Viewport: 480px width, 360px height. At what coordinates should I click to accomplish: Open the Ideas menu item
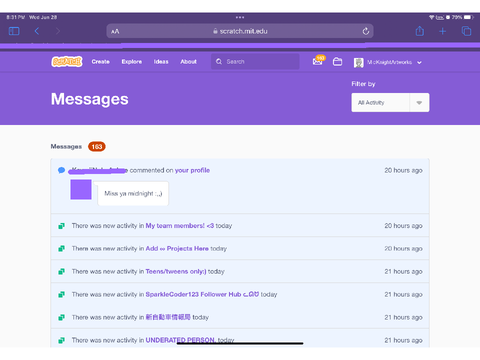161,62
